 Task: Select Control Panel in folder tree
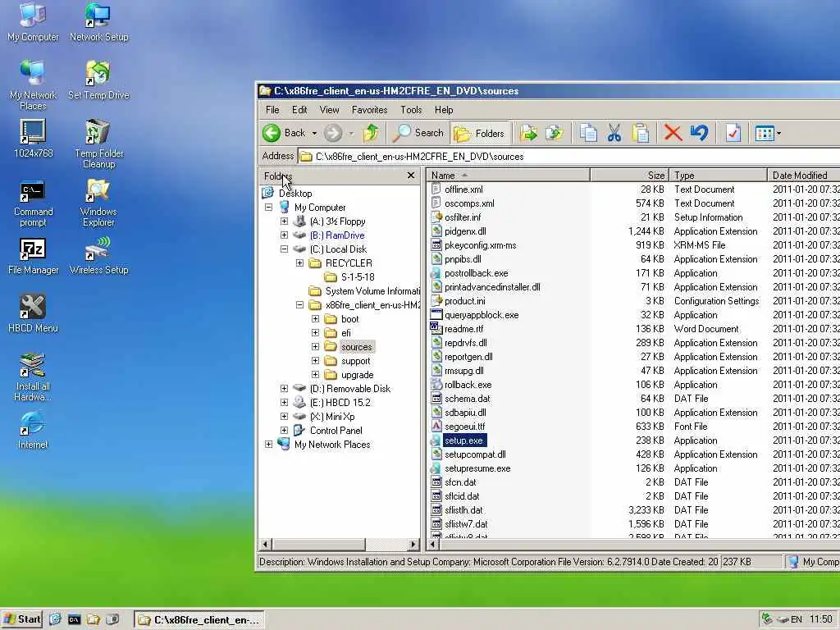pos(336,430)
